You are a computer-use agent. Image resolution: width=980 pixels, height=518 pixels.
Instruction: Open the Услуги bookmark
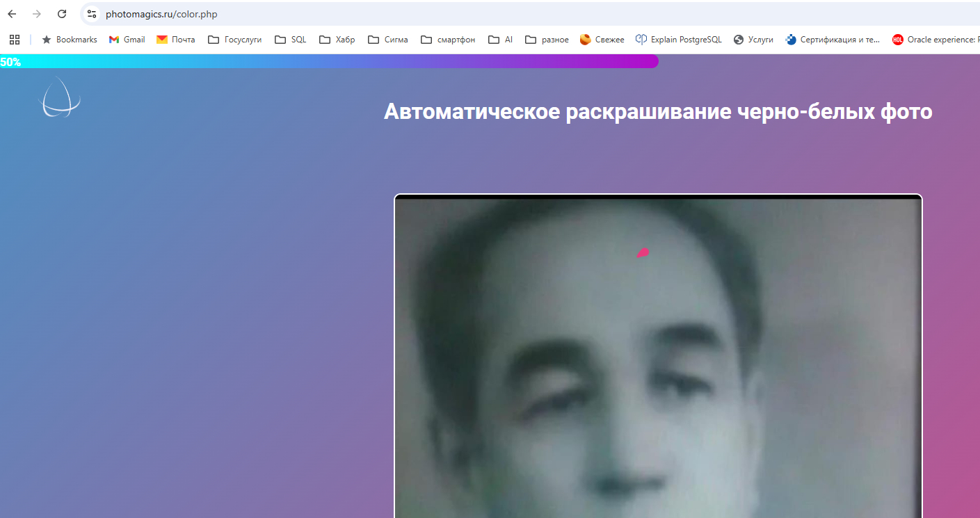click(753, 40)
